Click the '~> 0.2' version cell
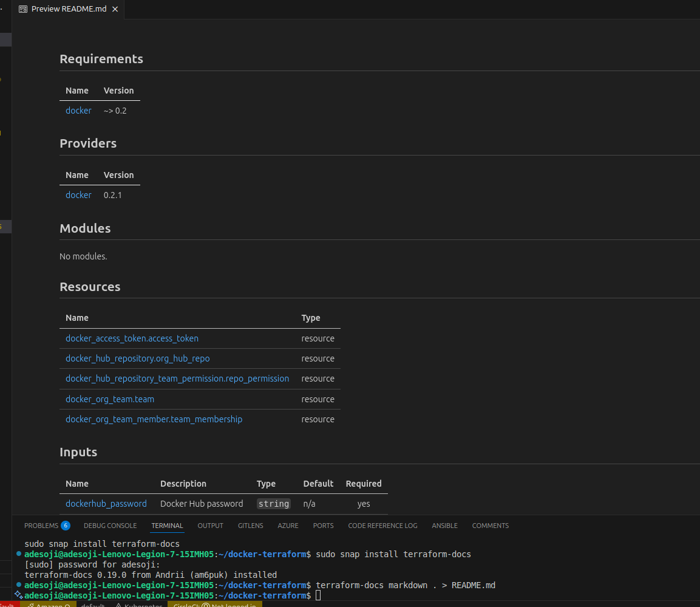700x607 pixels. (x=115, y=111)
